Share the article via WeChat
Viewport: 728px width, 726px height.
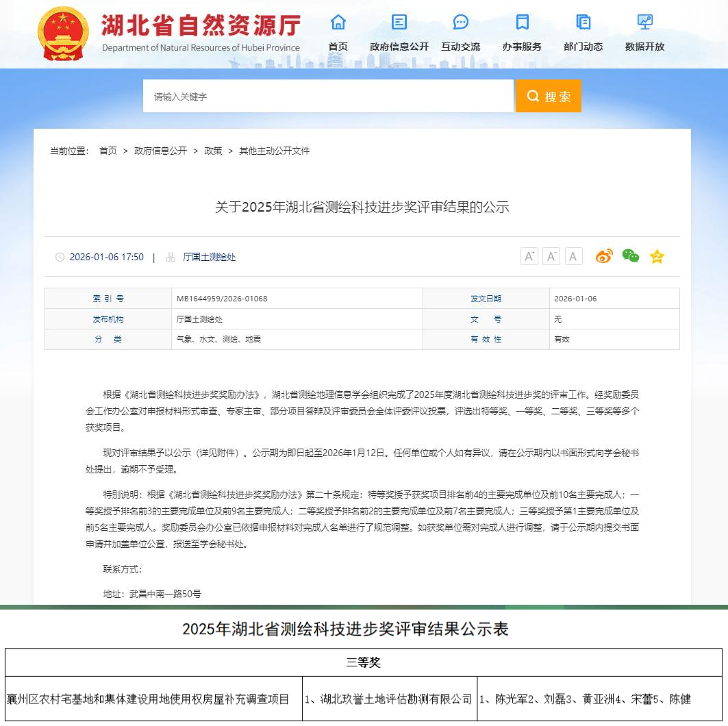point(630,255)
